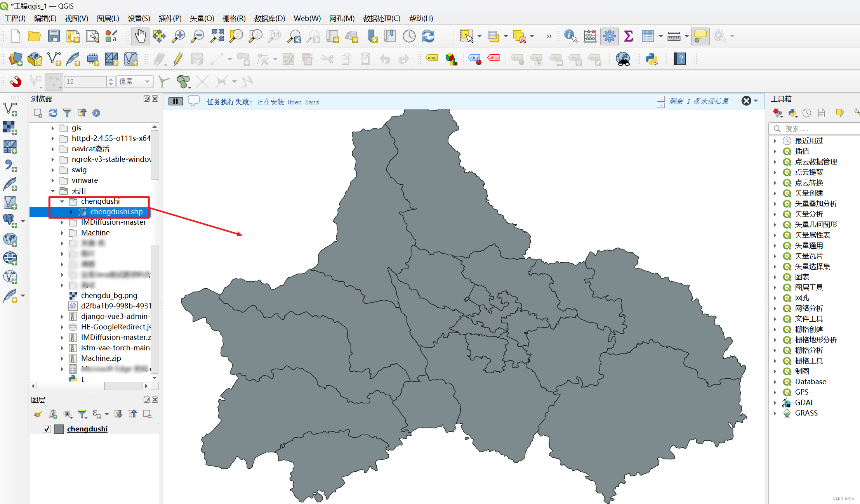This screenshot has width=860, height=504.
Task: Toggle the snapping magnet icon
Action: pos(16,81)
